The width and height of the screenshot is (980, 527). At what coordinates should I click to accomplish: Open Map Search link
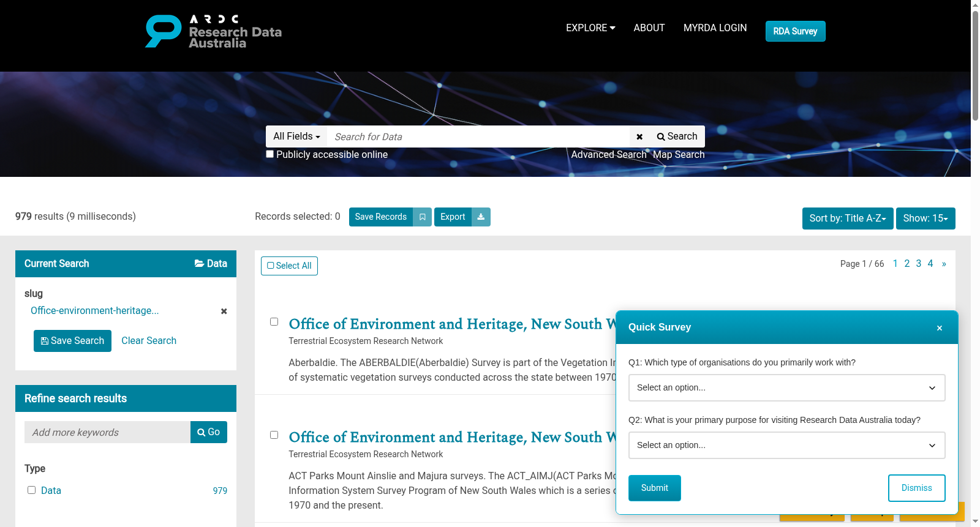679,155
